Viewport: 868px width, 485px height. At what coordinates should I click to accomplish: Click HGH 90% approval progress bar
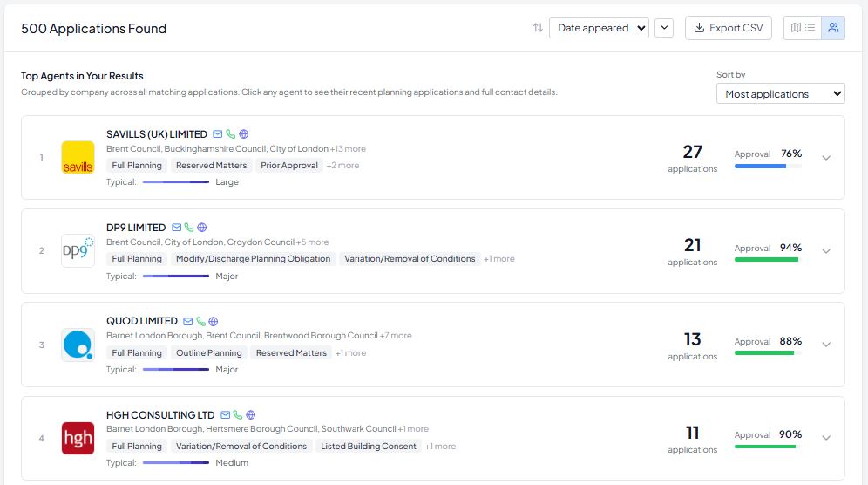pyautogui.click(x=768, y=447)
